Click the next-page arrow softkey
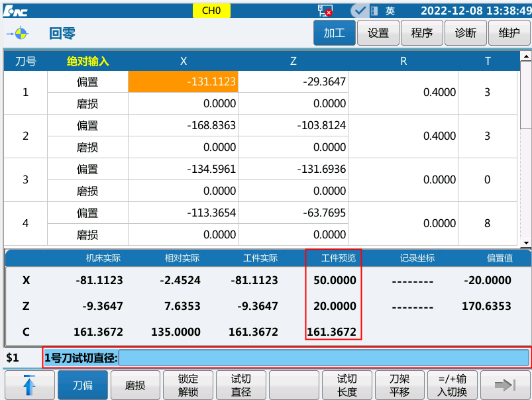 coord(505,385)
